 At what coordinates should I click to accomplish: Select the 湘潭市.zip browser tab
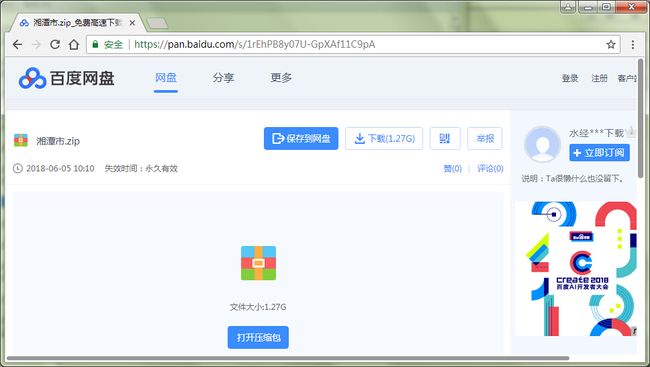click(x=77, y=23)
